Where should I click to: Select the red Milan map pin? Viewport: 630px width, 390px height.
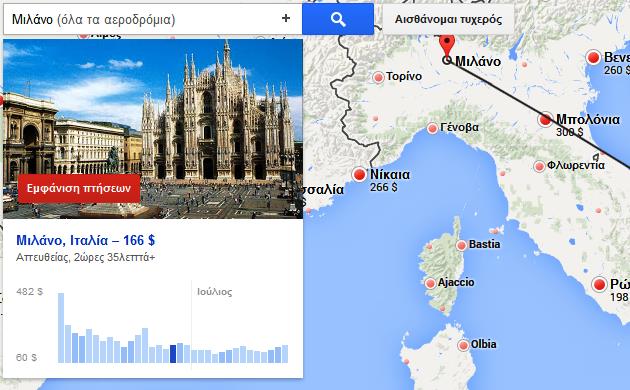447,45
